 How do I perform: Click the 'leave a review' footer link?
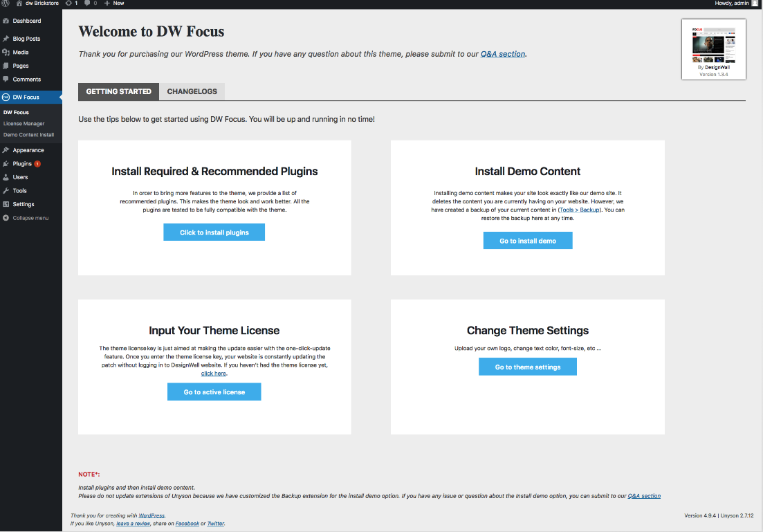(133, 524)
